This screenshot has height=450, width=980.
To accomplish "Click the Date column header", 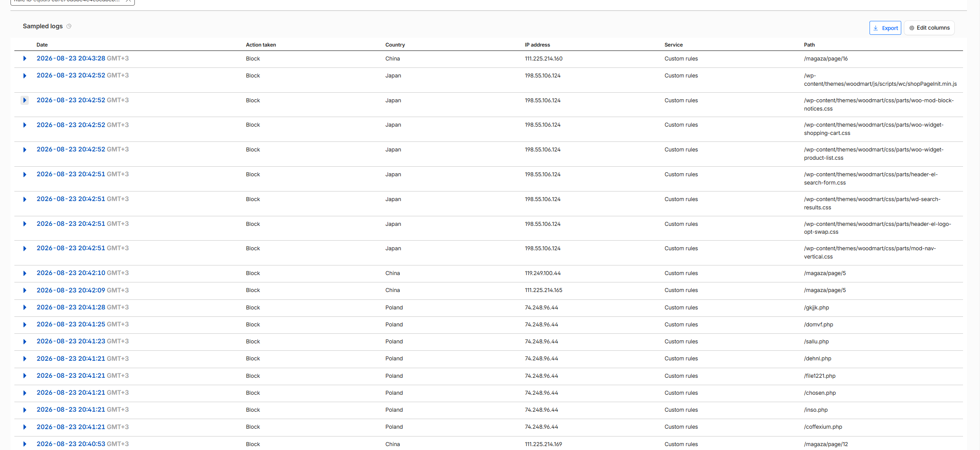I will pos(42,45).
